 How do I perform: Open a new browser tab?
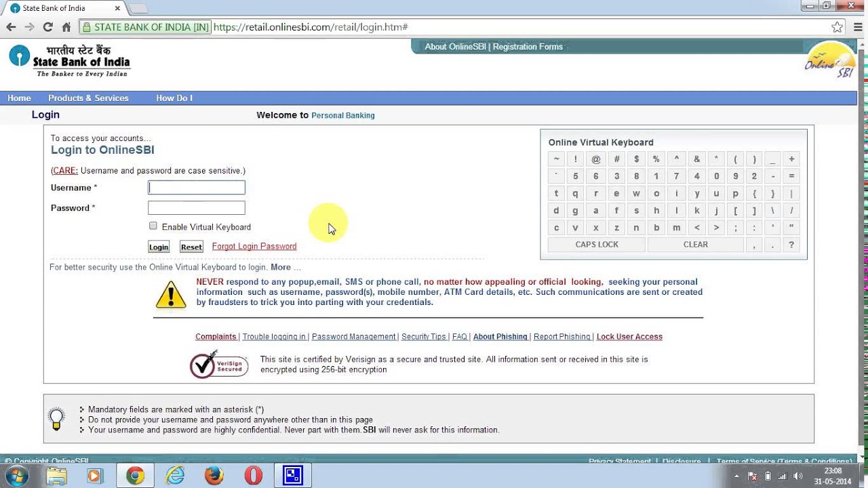coord(138,8)
